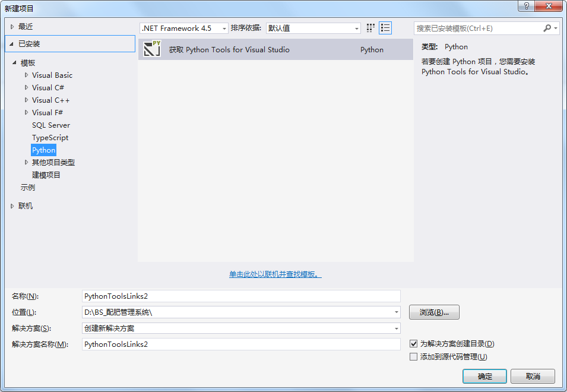The width and height of the screenshot is (567, 392).
Task: Expand the 其他项目类型 node arrow
Action: click(26, 162)
